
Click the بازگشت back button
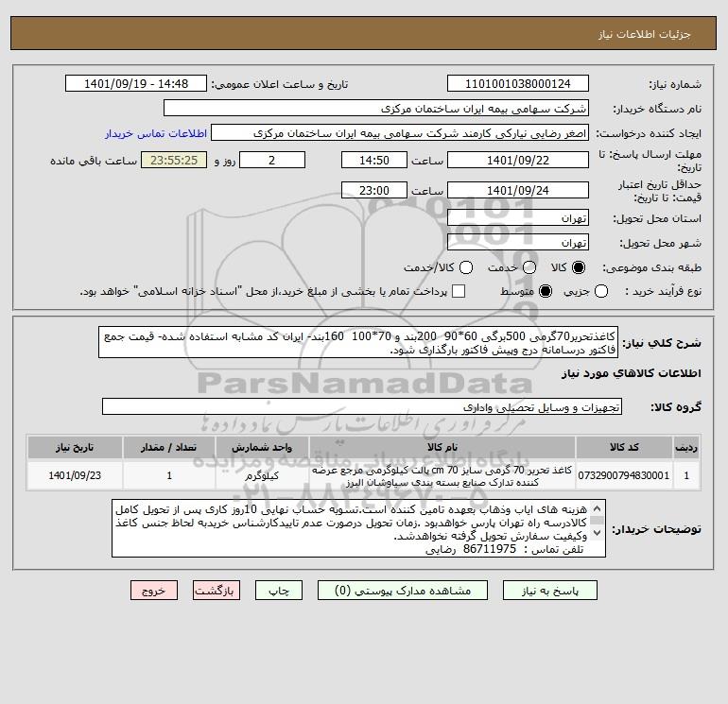tap(217, 591)
